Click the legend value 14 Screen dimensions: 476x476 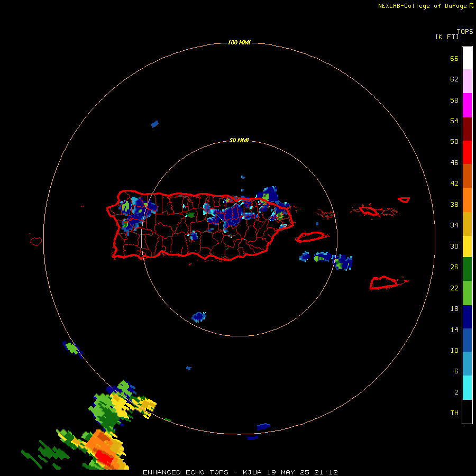(454, 329)
